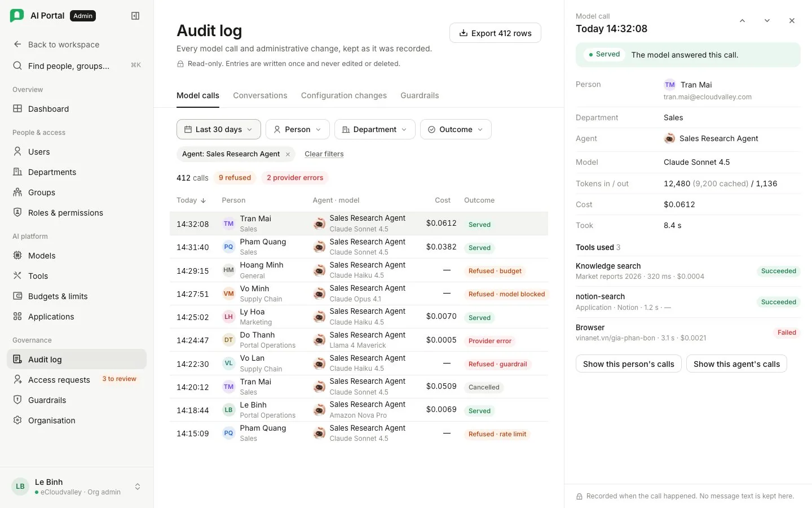Remove the Sales Research Agent filter chip
The height and width of the screenshot is (508, 812).
[x=288, y=154]
